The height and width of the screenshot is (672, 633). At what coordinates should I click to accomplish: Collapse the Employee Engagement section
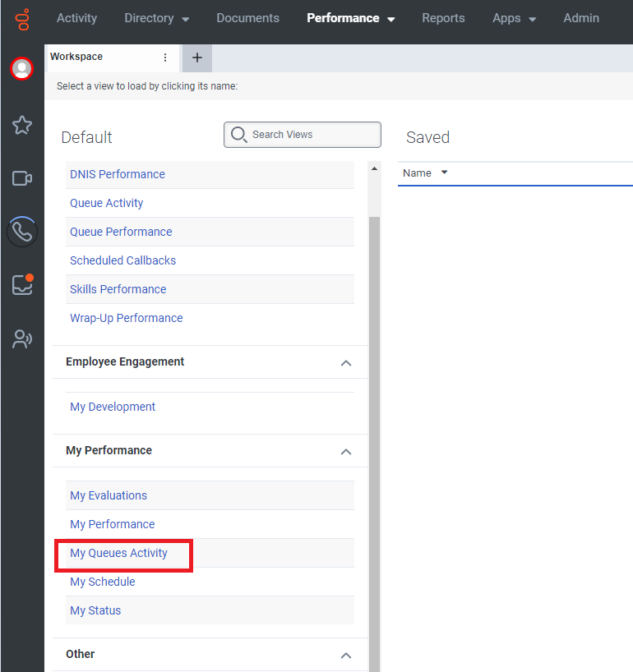346,361
